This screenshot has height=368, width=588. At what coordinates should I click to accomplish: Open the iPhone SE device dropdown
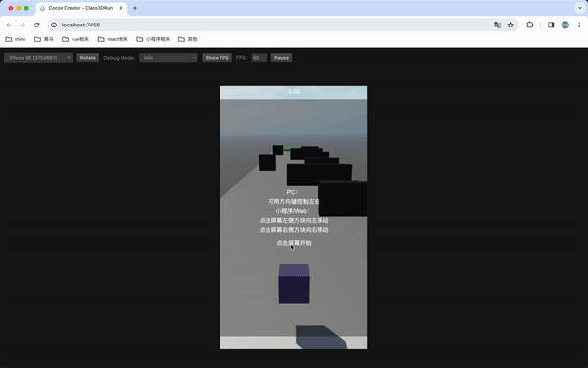click(x=38, y=58)
